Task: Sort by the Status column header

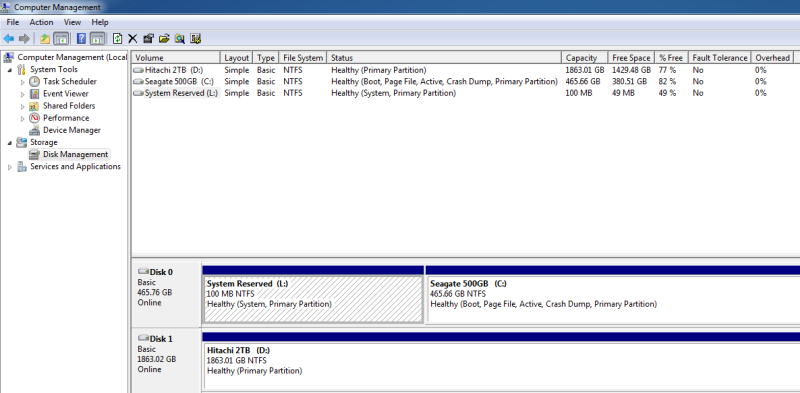Action: click(x=444, y=58)
